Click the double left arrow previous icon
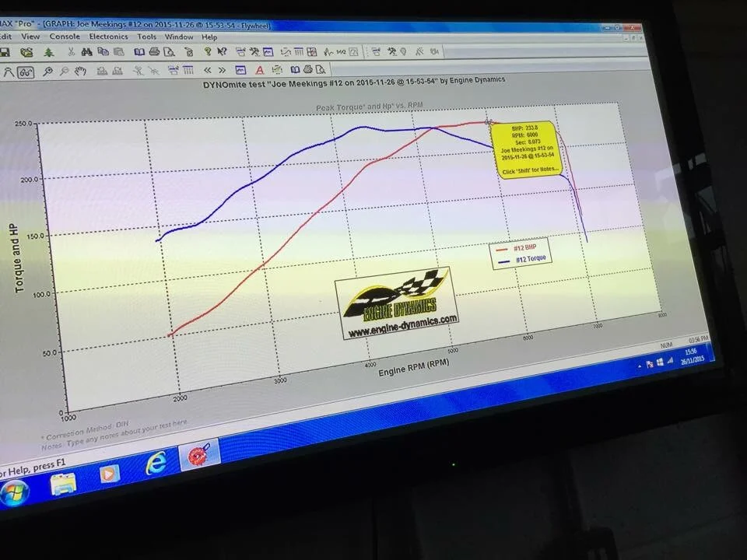Viewport: 747px width, 560px height. [x=207, y=70]
